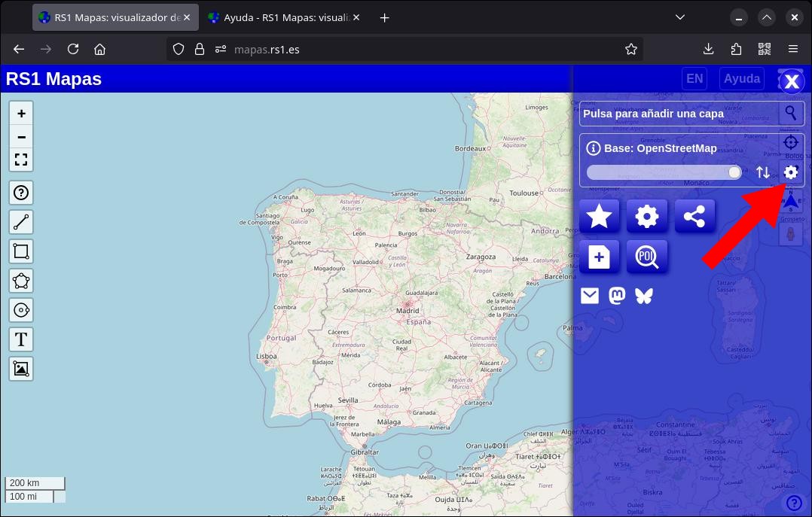Click the email contact icon
This screenshot has height=517, width=812.
[x=590, y=296]
